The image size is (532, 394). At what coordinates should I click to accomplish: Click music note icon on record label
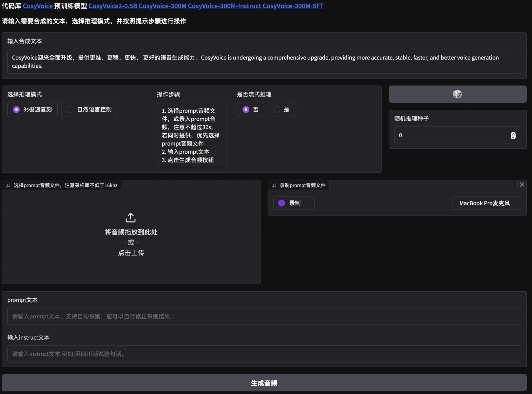[x=274, y=185]
